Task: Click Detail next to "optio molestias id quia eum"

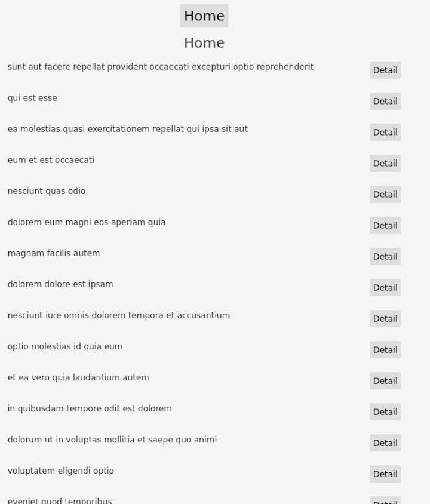Action: (x=385, y=349)
